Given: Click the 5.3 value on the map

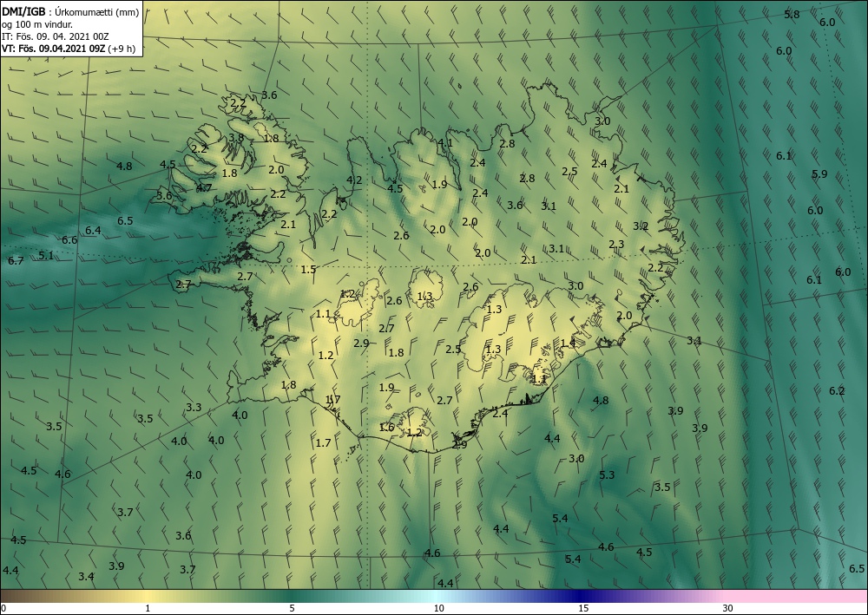Looking at the screenshot, I should (x=607, y=475).
